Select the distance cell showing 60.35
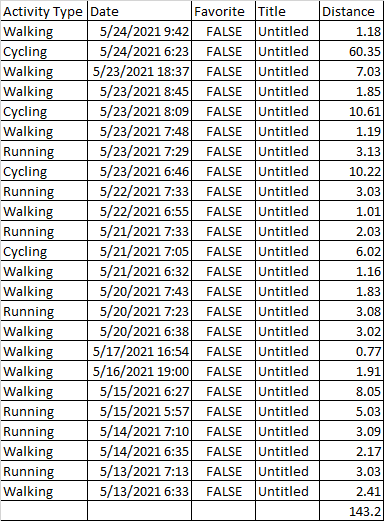 351,51
